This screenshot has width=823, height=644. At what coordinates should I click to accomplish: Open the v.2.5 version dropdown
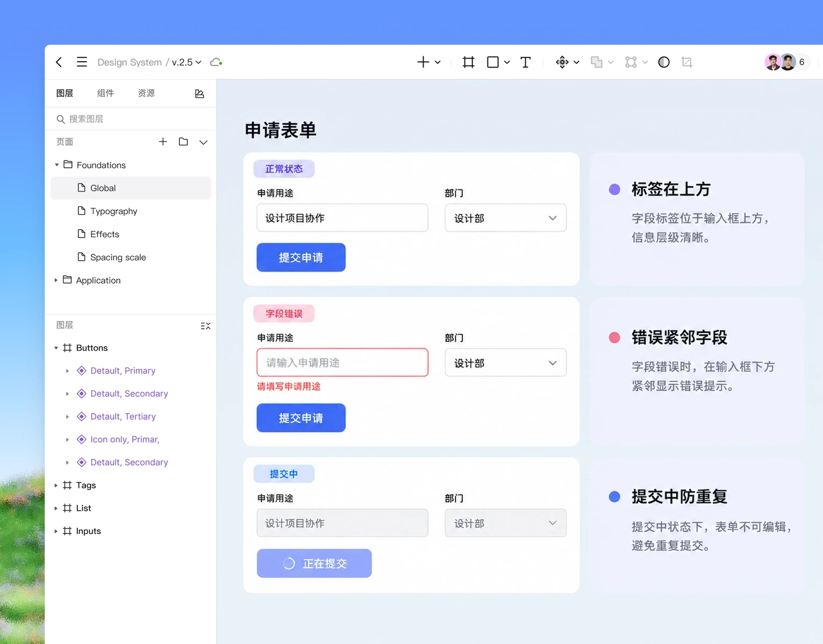click(x=187, y=62)
